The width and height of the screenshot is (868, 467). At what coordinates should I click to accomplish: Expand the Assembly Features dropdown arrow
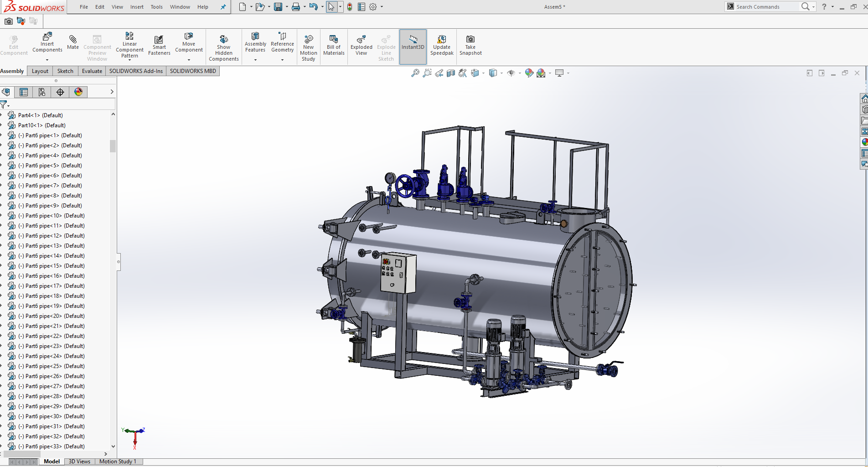[x=255, y=60]
